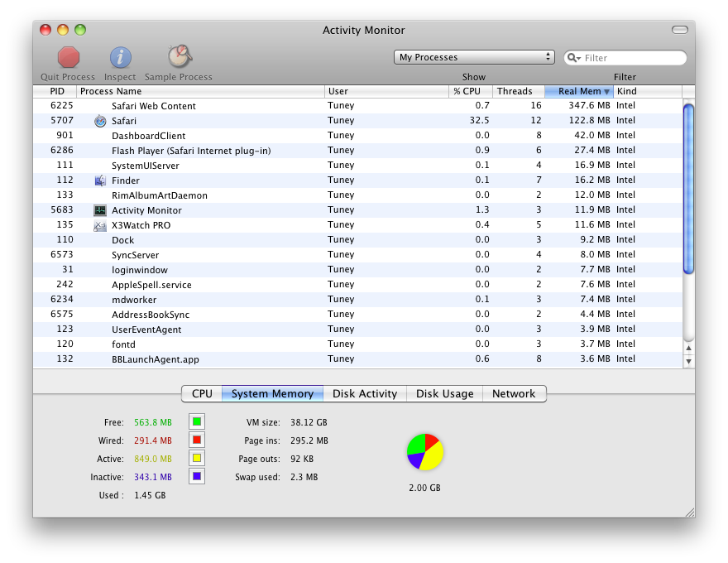Click the 92 KB Page outs value
728x563 pixels.
pyautogui.click(x=302, y=459)
